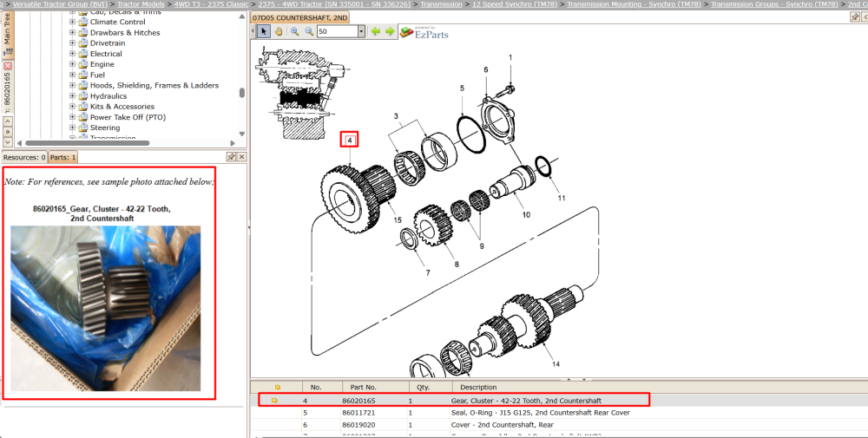Image resolution: width=868 pixels, height=438 pixels.
Task: Open Tractor Models breadcrumb link
Action: 141,3
